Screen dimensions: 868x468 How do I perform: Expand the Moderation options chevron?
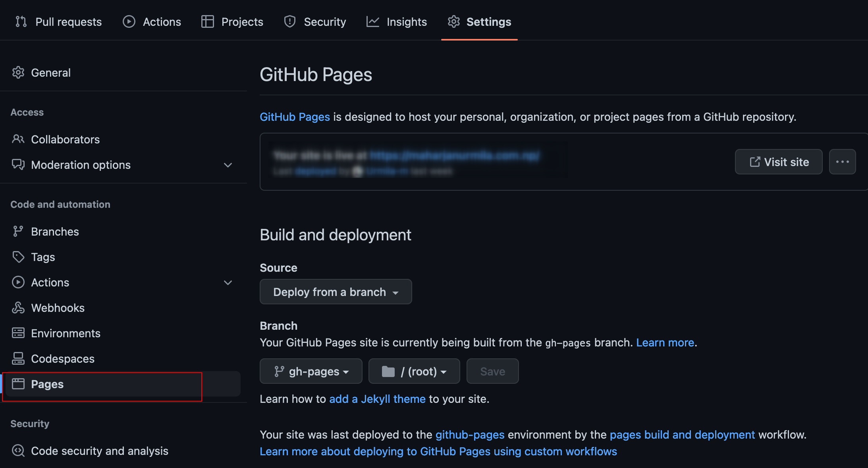[x=228, y=165]
